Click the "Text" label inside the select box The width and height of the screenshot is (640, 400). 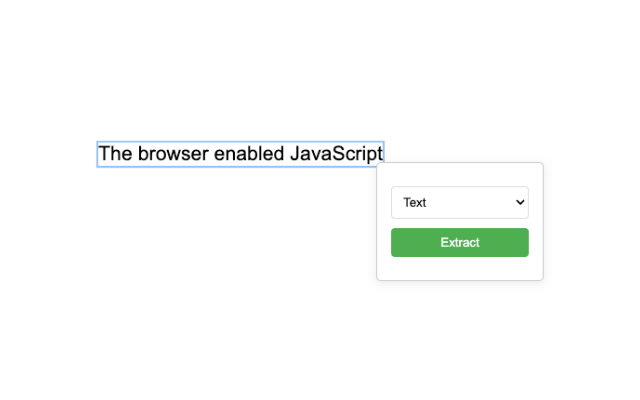[x=415, y=202]
